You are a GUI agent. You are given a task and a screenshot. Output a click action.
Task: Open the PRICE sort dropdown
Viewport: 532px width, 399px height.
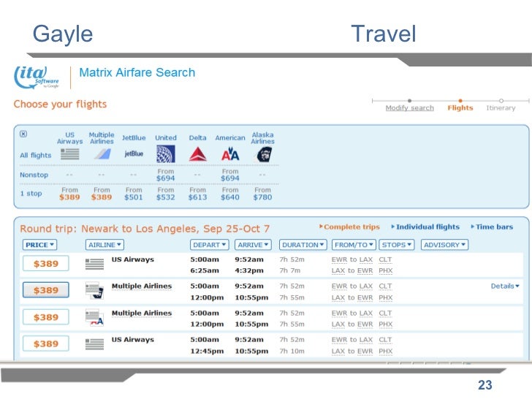tap(39, 245)
